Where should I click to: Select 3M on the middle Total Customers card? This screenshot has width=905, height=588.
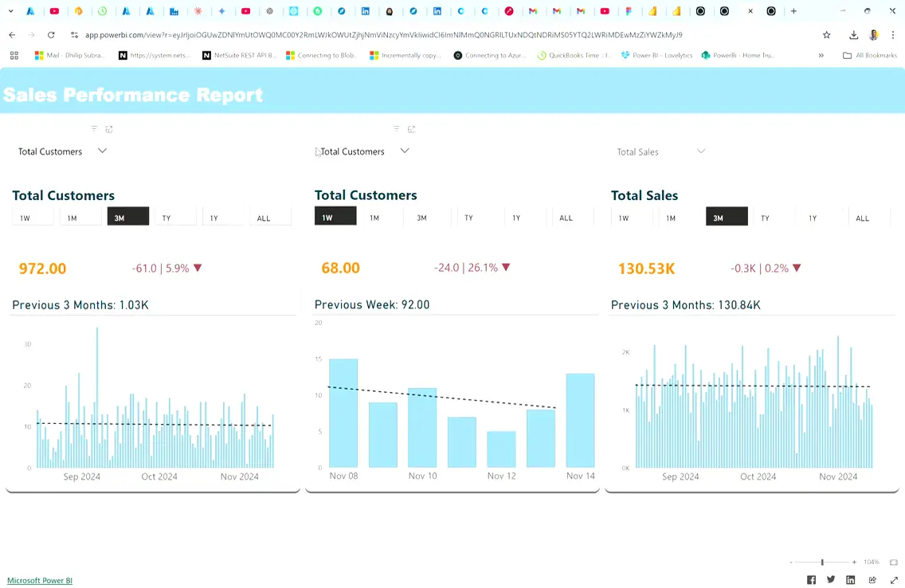430,217
